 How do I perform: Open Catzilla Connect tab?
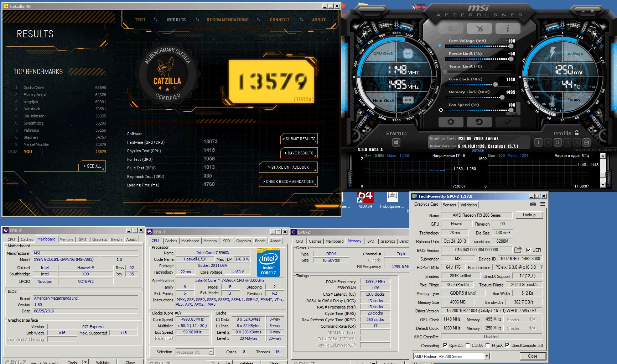point(280,20)
